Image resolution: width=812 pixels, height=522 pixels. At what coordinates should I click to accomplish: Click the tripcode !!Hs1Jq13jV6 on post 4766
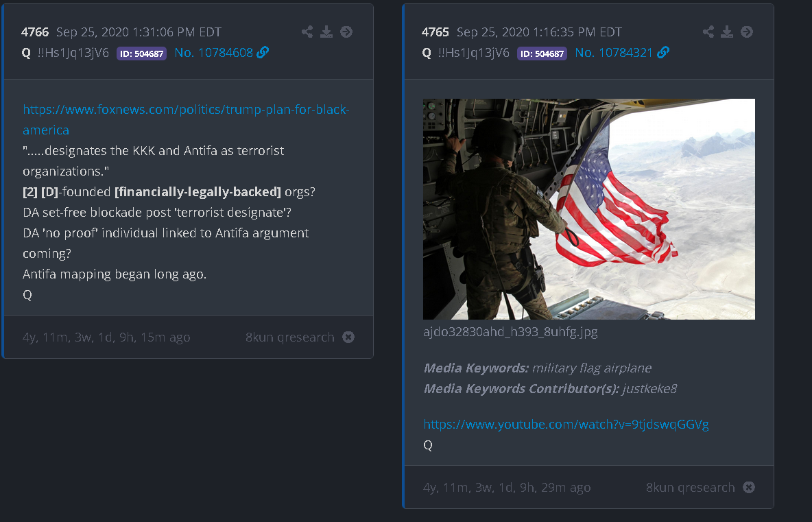click(x=73, y=53)
